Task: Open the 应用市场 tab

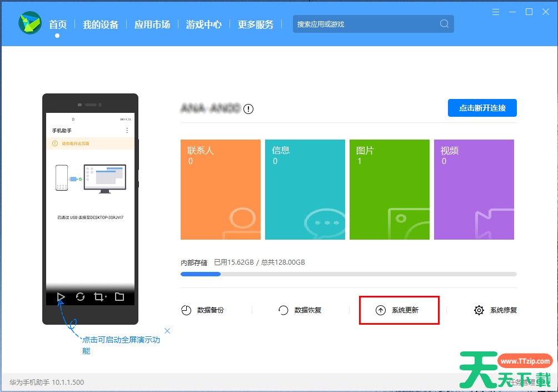Action: (152, 24)
